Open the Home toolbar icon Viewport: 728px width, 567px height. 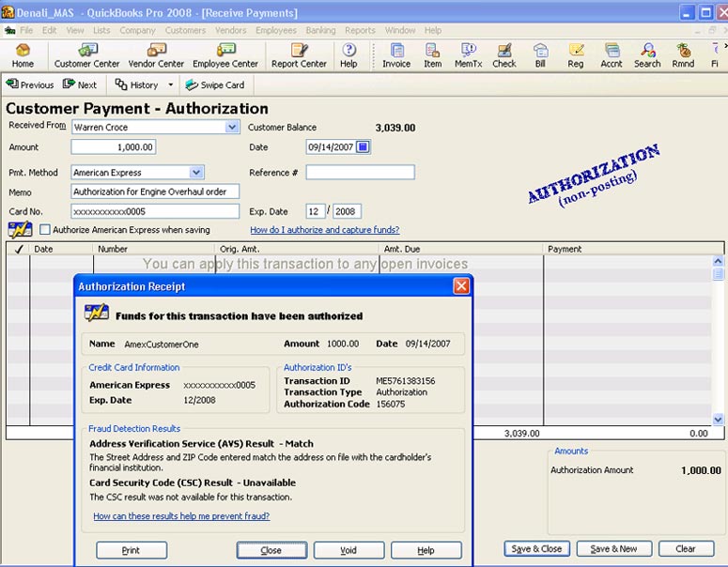pos(23,55)
